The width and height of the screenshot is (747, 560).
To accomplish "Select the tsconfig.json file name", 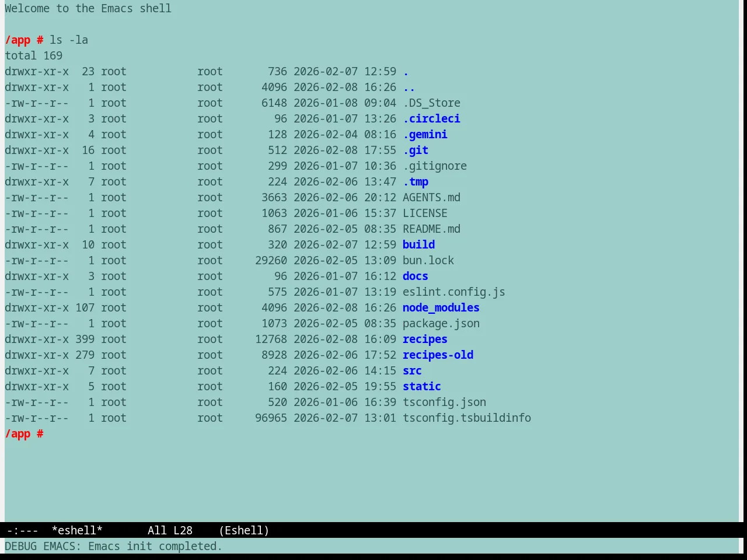I will [x=444, y=402].
